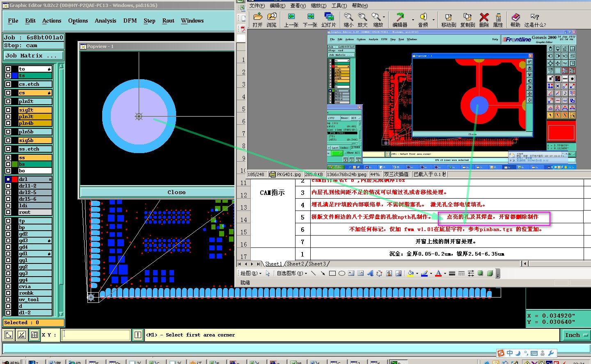Open the line color dropdown arrow
This screenshot has width=591, height=364.
tap(431, 273)
